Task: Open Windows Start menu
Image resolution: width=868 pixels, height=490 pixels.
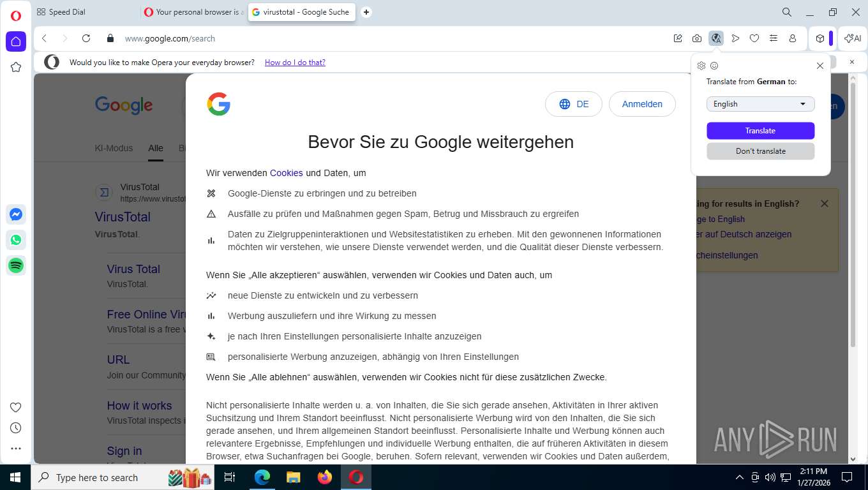Action: (x=15, y=477)
